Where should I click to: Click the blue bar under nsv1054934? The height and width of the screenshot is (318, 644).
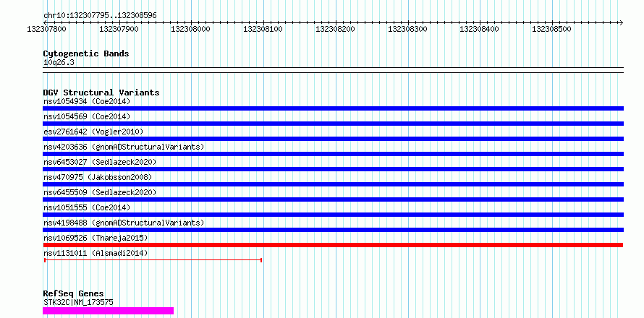(x=333, y=108)
